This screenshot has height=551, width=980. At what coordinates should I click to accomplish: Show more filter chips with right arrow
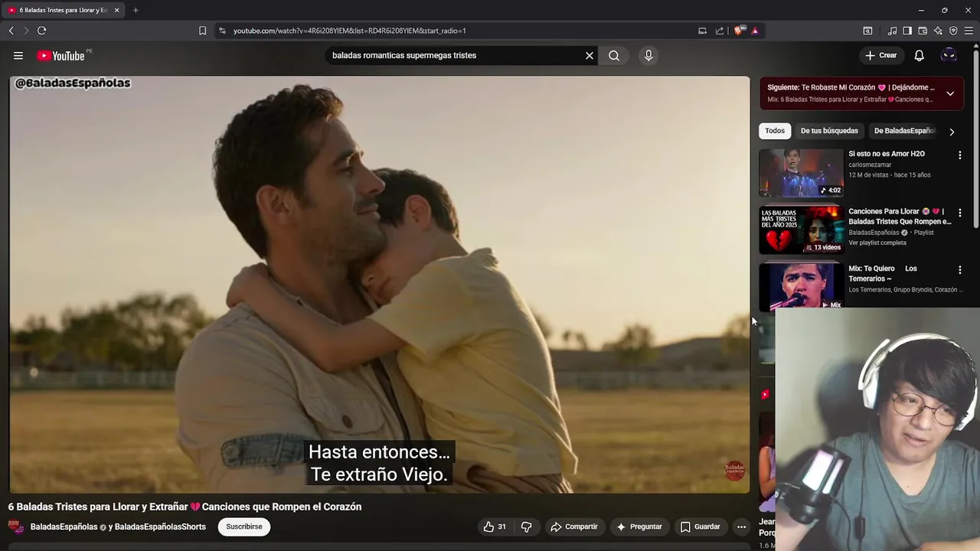(952, 132)
